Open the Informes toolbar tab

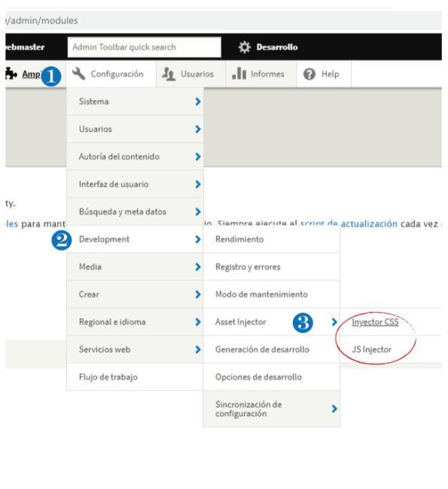[x=261, y=74]
